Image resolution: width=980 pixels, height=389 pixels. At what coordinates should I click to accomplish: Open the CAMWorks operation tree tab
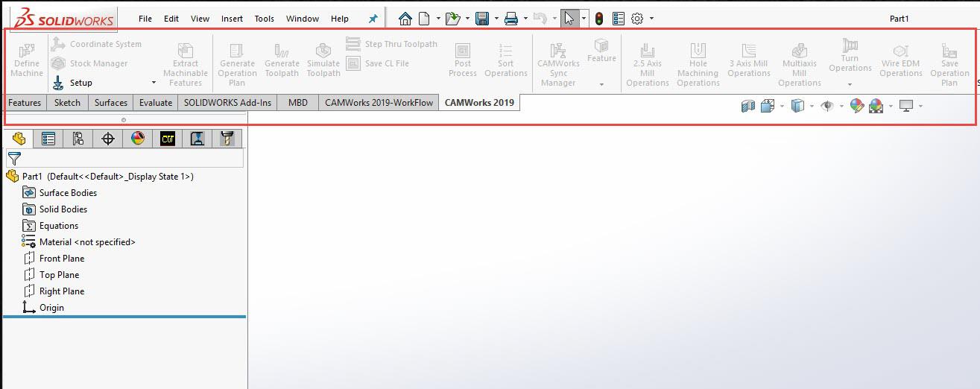point(197,138)
